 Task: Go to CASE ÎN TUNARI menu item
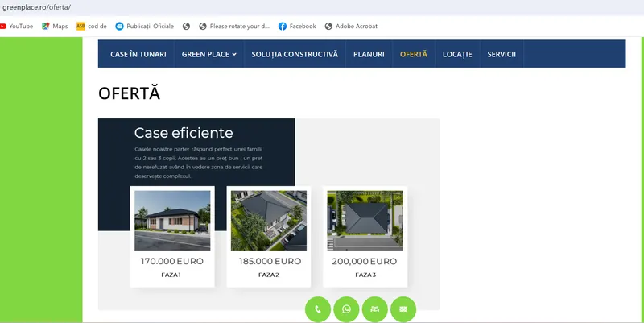tap(138, 54)
